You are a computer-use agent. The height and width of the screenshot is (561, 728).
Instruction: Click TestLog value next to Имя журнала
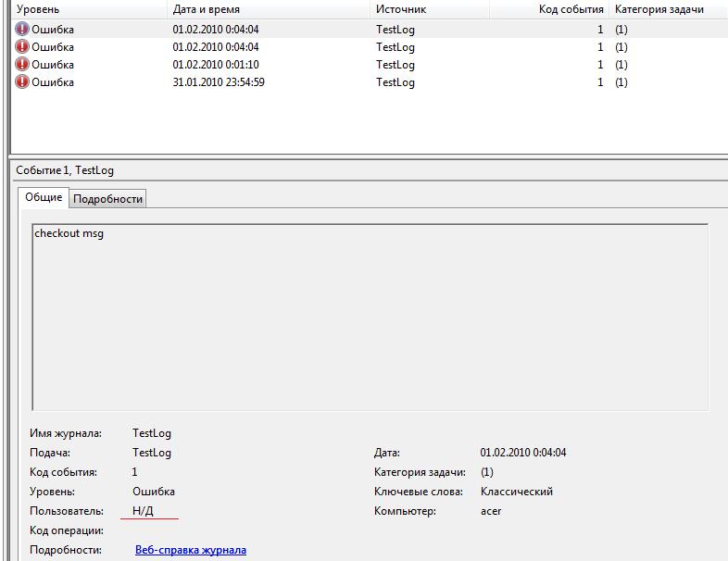151,433
